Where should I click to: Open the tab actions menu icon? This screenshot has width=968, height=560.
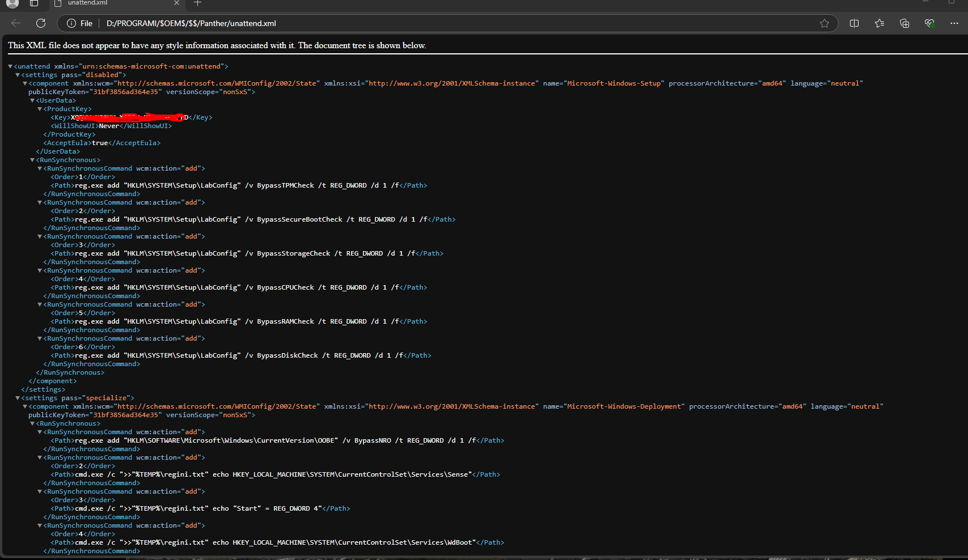34,3
